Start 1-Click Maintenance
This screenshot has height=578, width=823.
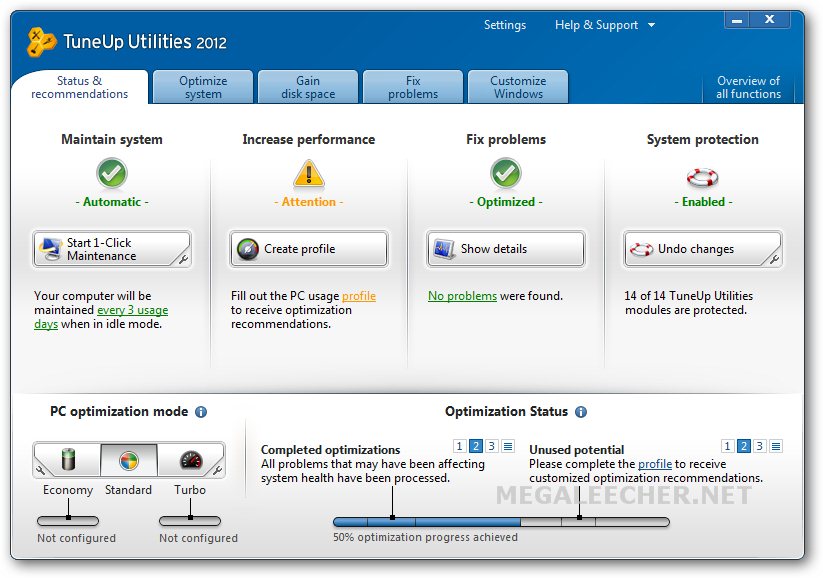(112, 249)
